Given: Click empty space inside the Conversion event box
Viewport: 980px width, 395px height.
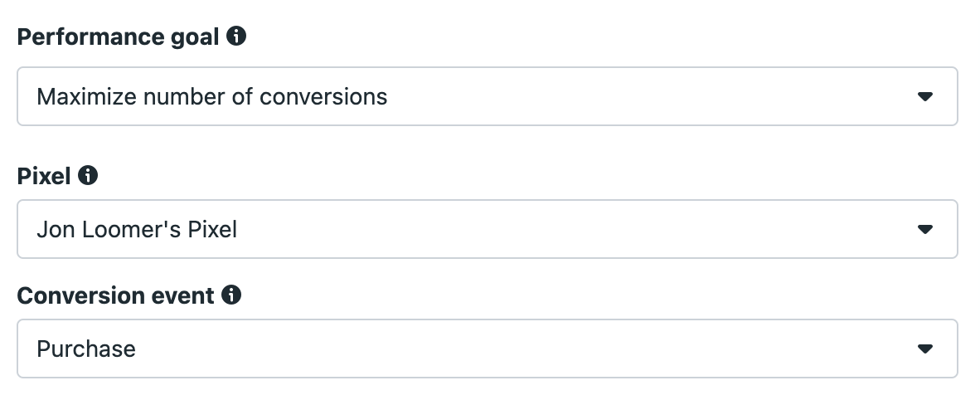Looking at the screenshot, I should 525,349.
